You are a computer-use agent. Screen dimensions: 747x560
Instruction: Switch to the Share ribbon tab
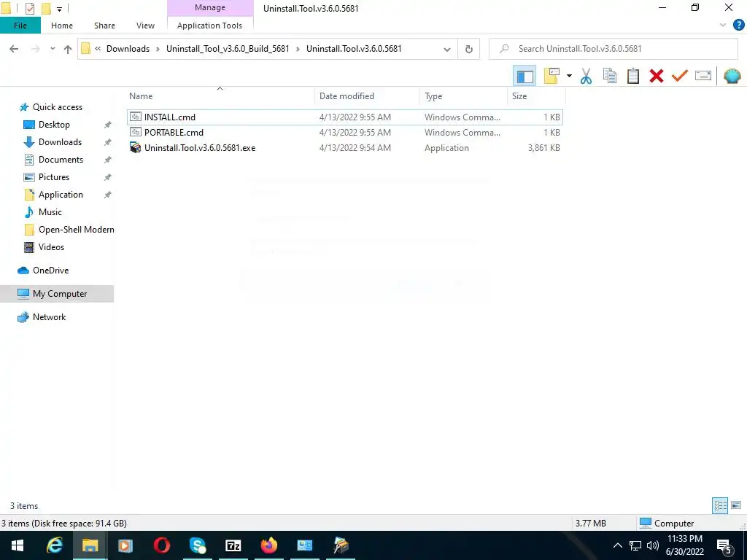(x=104, y=26)
